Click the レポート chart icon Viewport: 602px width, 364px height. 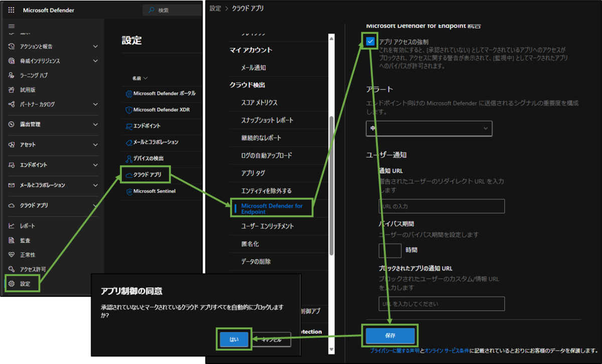[12, 226]
